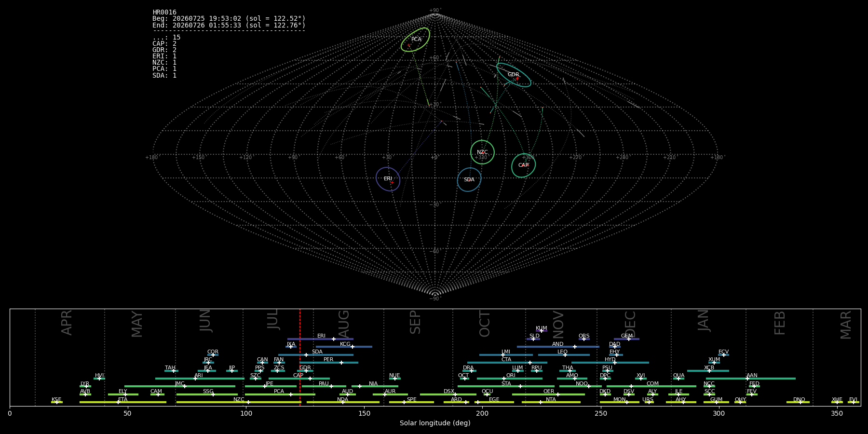Select the ETA shower bar in May
The image size is (868, 434).
[x=123, y=402]
